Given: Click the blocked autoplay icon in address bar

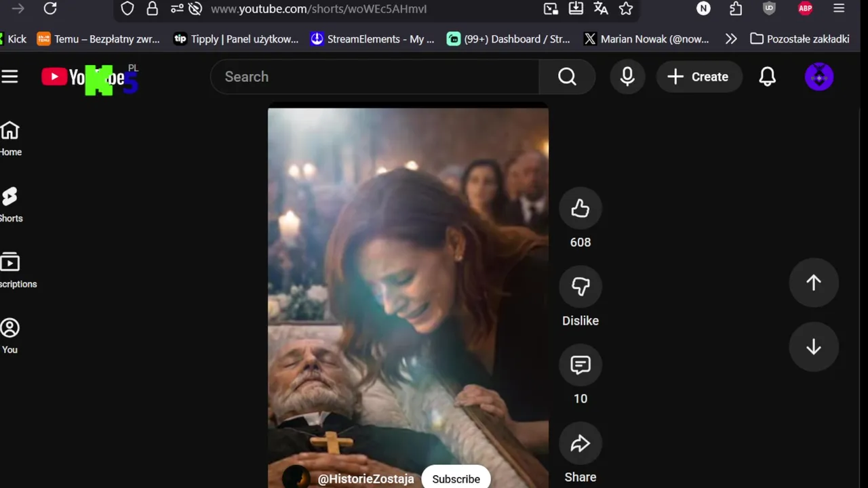Looking at the screenshot, I should pyautogui.click(x=195, y=9).
